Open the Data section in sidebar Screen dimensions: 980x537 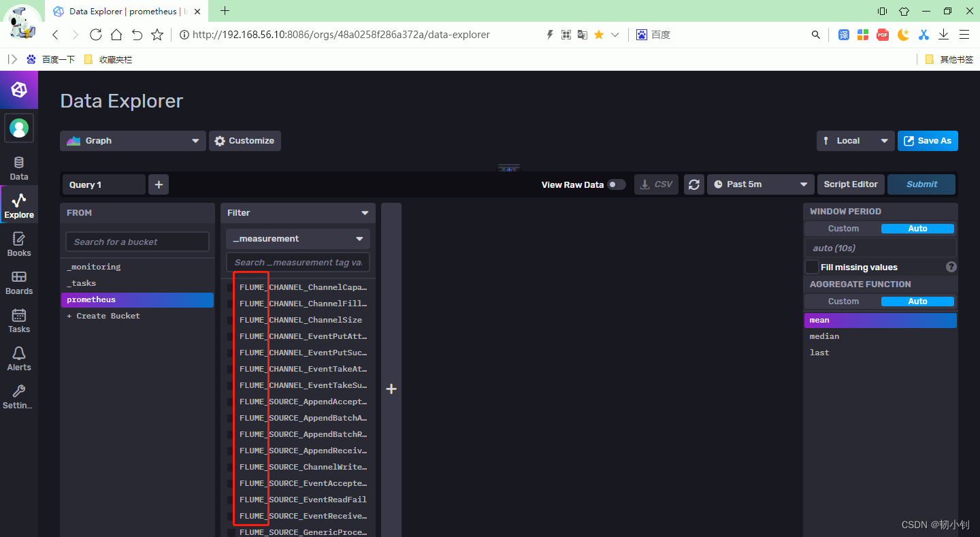click(19, 169)
